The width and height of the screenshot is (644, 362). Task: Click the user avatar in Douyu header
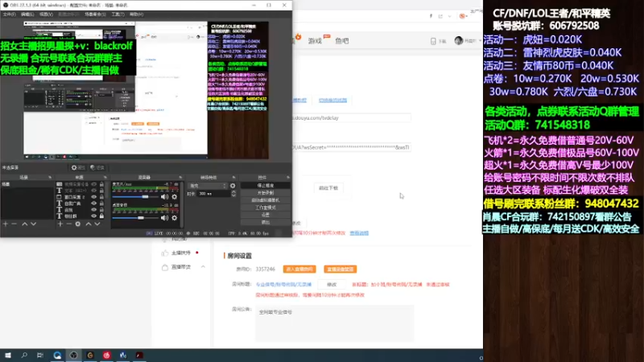click(459, 41)
